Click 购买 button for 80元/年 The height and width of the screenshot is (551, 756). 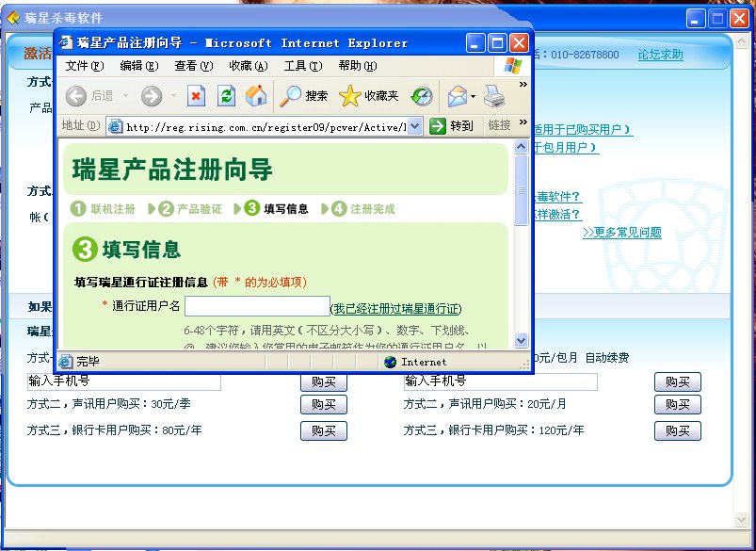[324, 430]
